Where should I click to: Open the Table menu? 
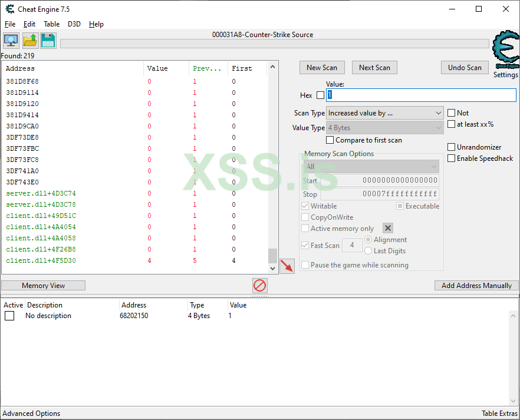(52, 24)
